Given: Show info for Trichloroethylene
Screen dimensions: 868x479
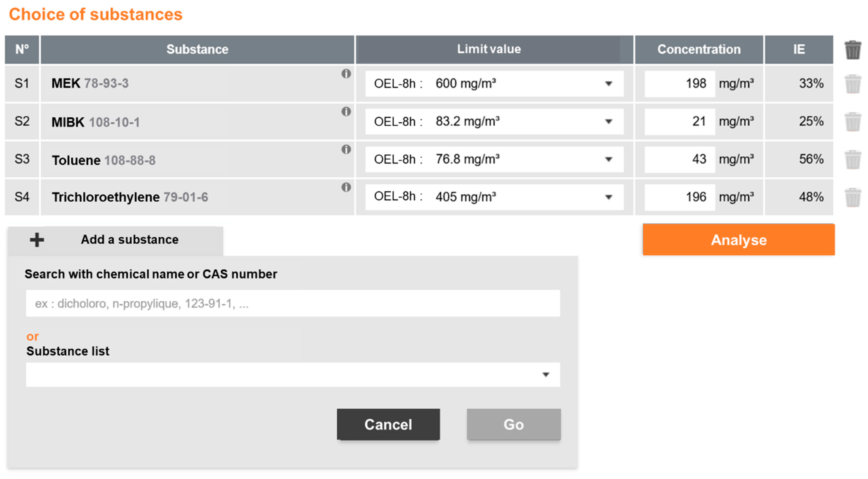Looking at the screenshot, I should click(346, 187).
